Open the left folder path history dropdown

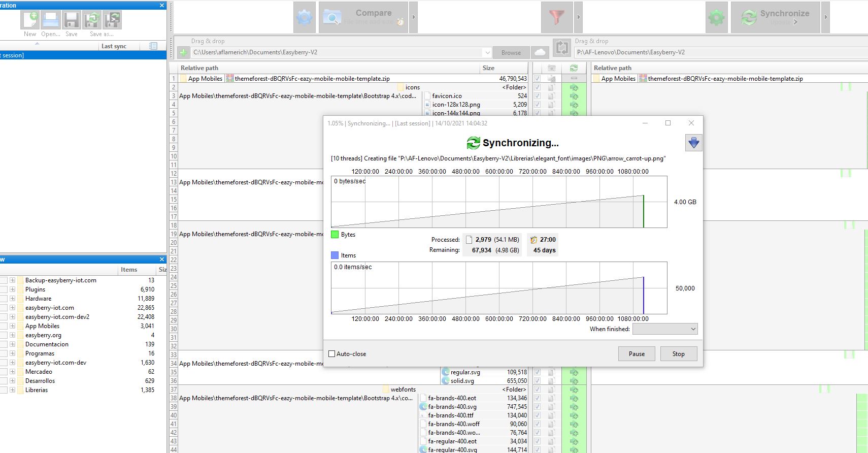point(487,52)
